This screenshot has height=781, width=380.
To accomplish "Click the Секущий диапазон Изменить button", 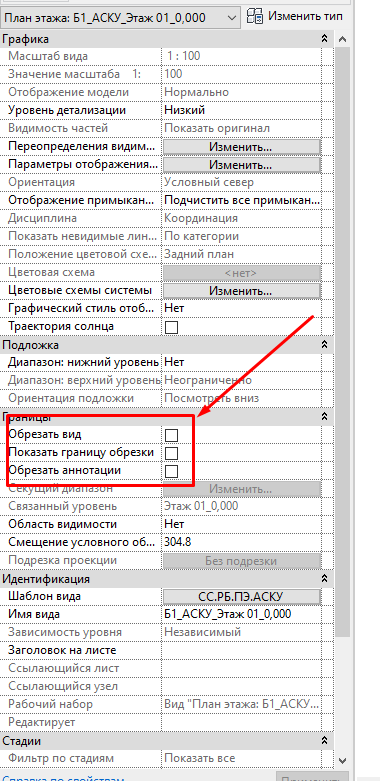I will 242,489.
